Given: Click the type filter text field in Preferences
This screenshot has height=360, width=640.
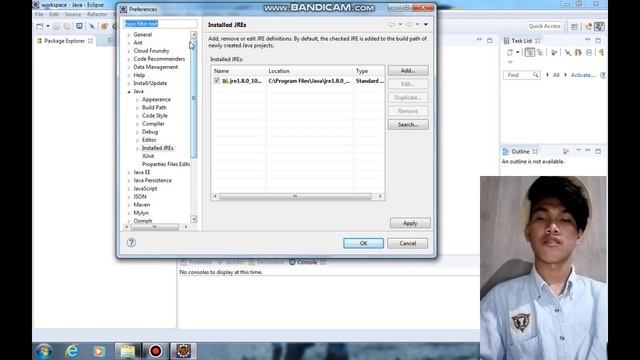Looking at the screenshot, I should point(160,24).
